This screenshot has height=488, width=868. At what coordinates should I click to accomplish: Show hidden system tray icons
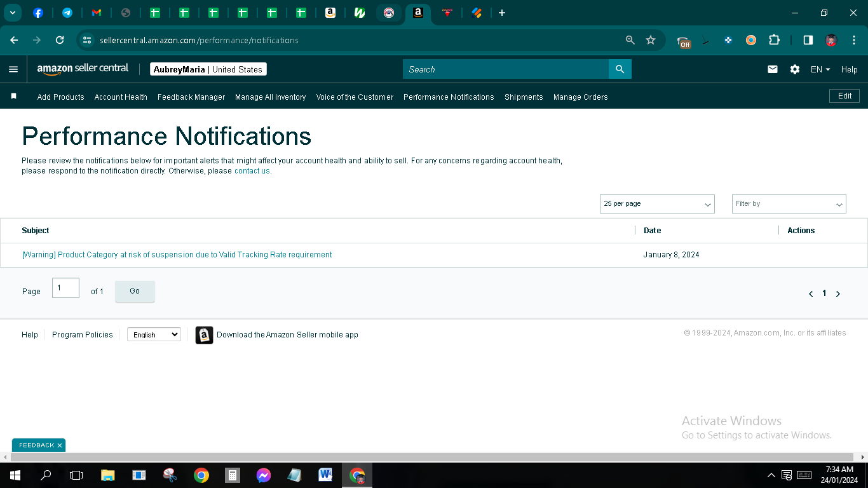pyautogui.click(x=771, y=475)
